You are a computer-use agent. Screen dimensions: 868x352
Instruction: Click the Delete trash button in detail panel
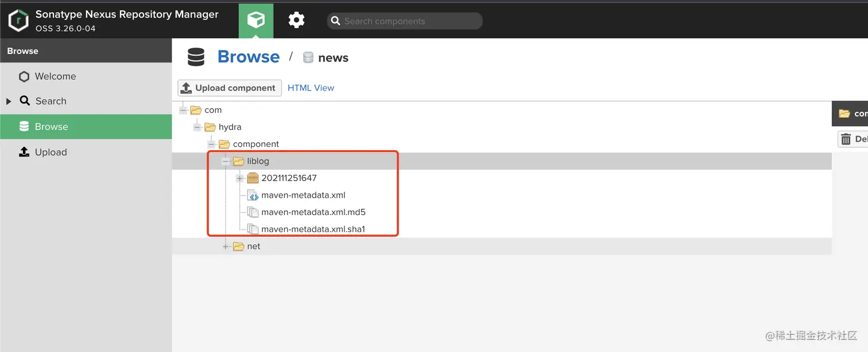click(x=853, y=139)
